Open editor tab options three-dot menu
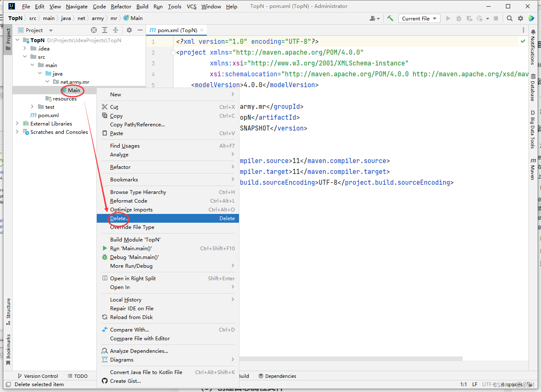 pos(523,30)
